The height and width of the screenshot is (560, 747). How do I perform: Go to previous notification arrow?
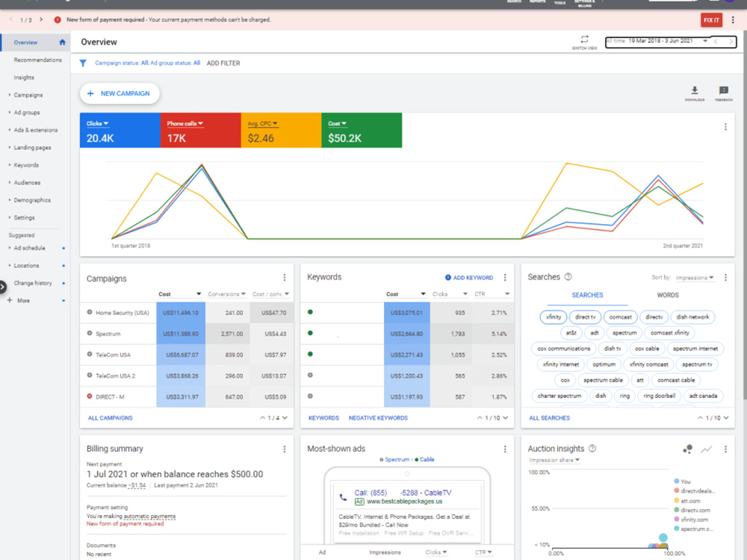(x=11, y=19)
